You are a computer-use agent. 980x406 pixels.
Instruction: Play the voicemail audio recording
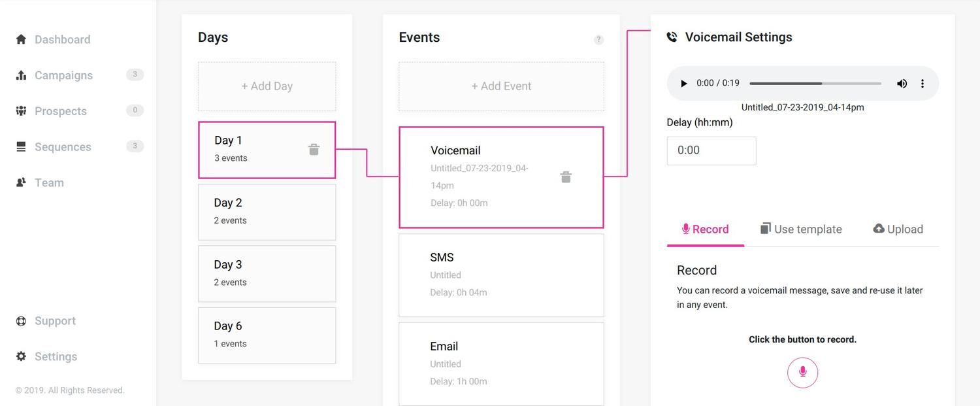pyautogui.click(x=683, y=83)
